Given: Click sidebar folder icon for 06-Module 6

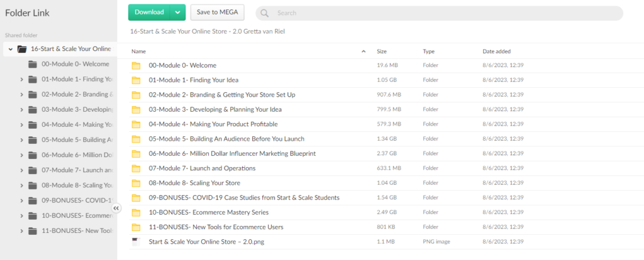Looking at the screenshot, I should pyautogui.click(x=33, y=155).
